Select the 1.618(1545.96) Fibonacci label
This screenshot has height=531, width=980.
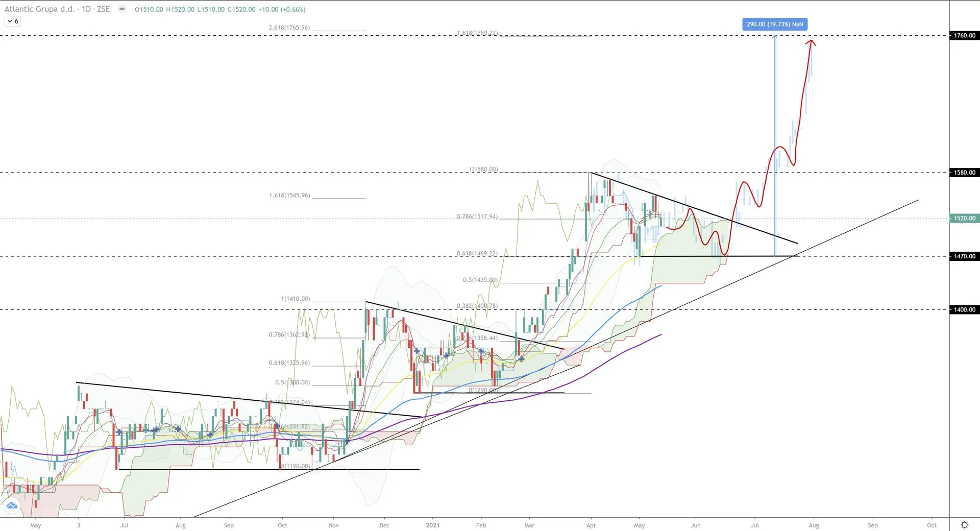[x=289, y=196]
